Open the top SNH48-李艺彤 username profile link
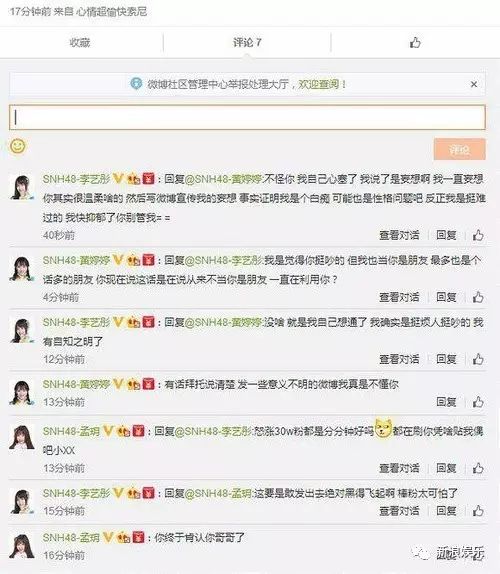 coord(76,179)
